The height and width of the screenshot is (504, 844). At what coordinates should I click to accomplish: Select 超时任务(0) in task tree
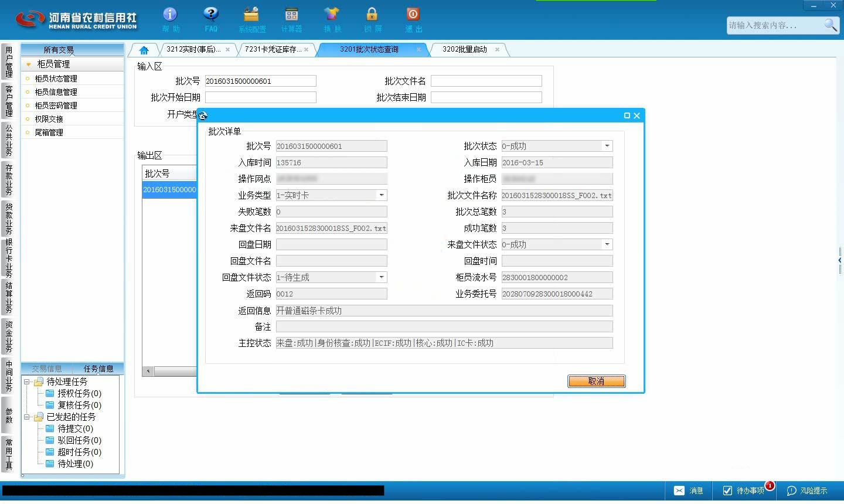point(79,452)
